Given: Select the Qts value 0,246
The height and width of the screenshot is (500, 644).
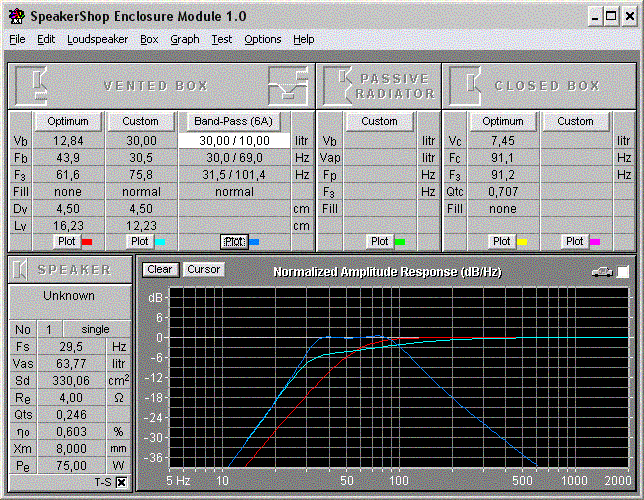Looking at the screenshot, I should pyautogui.click(x=71, y=415).
